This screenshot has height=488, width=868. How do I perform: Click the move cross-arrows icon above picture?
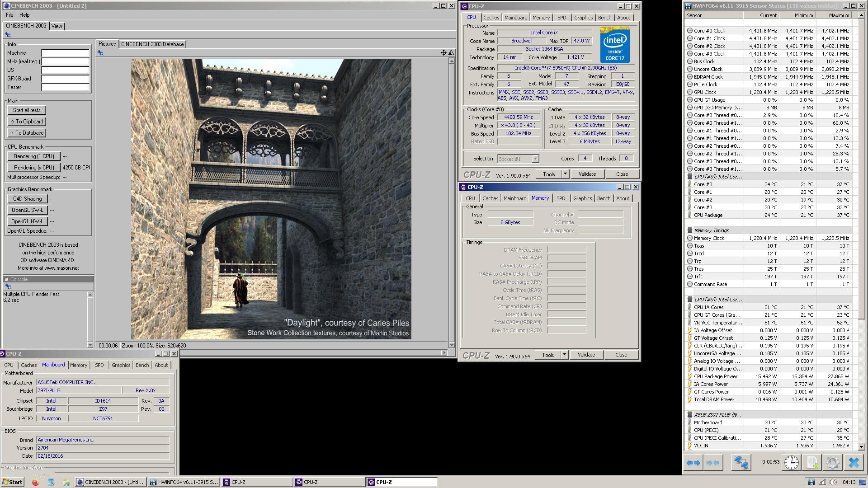pyautogui.click(x=443, y=53)
